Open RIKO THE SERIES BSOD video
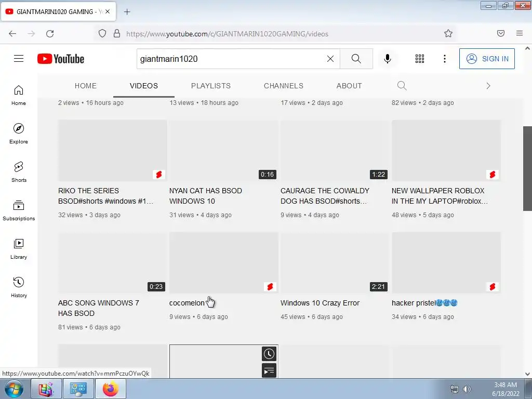Screen dimensions: 532x399 click(x=105, y=196)
